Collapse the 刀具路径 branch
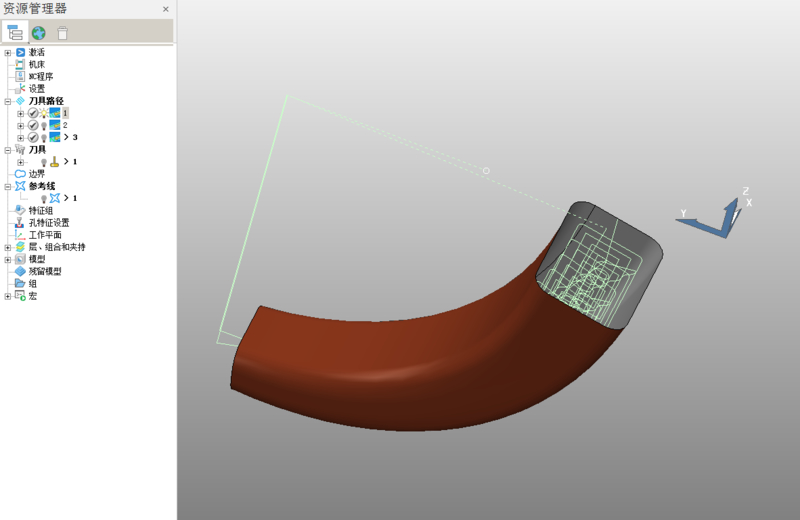Screen dimensions: 800x520 [8, 101]
